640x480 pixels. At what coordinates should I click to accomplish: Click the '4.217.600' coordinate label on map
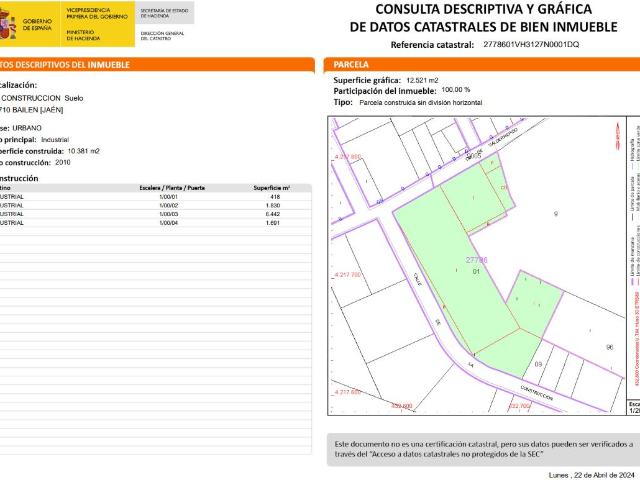(x=347, y=392)
